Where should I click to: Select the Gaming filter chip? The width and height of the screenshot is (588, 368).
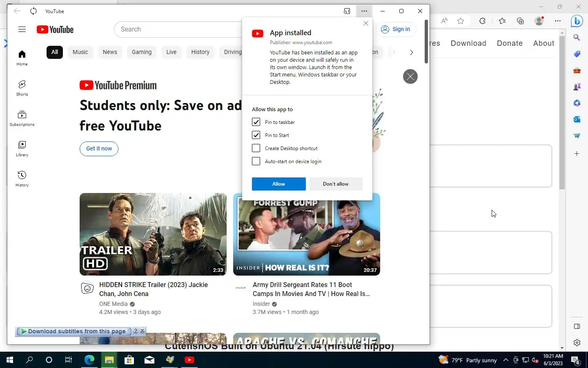click(142, 52)
